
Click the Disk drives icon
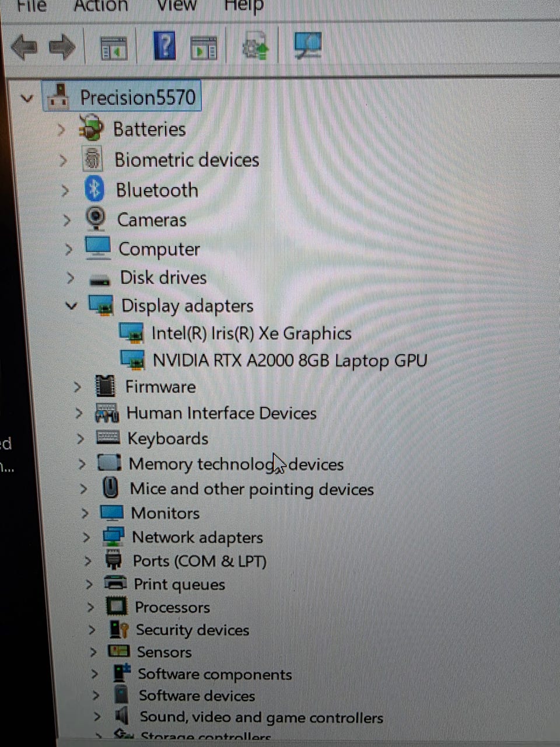click(x=100, y=281)
